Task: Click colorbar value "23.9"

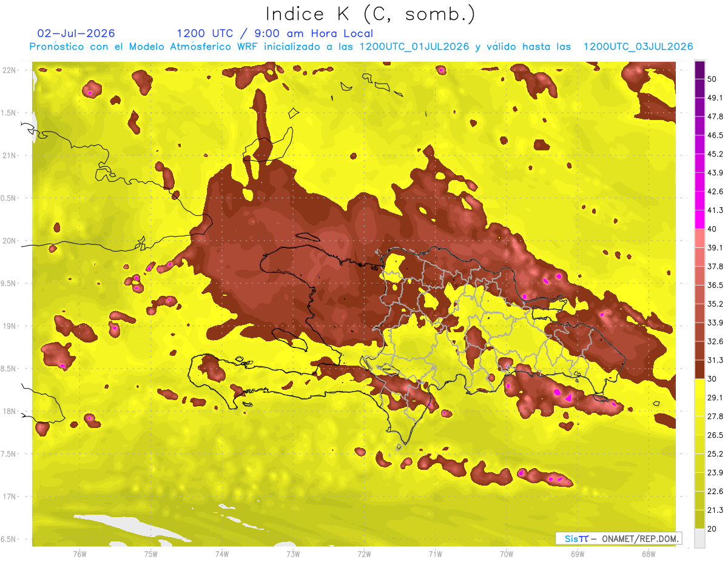Action: point(715,472)
